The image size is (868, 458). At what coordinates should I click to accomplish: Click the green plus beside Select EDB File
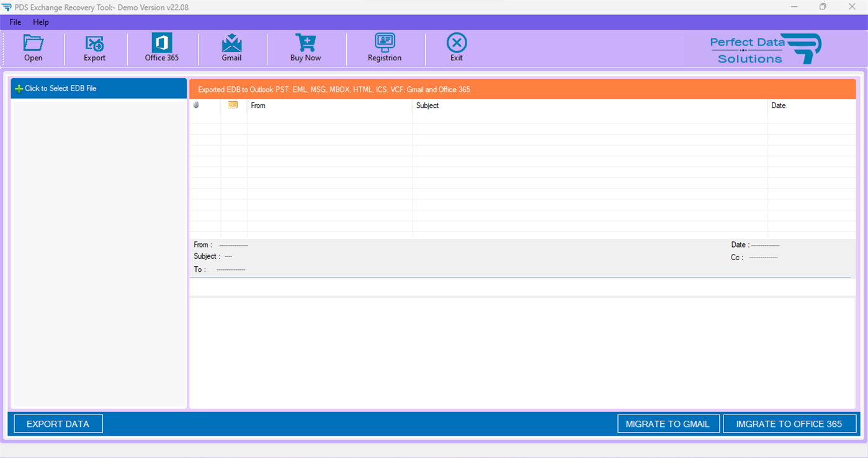[x=18, y=88]
